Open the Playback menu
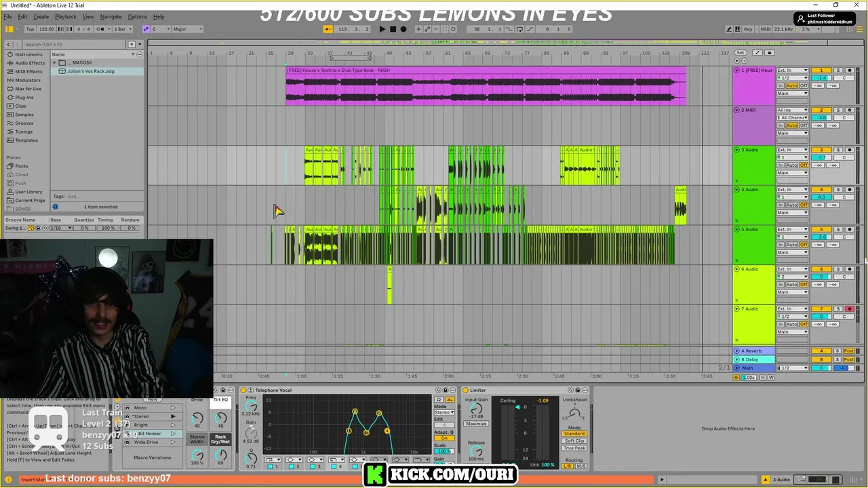Viewport: 868px width, 488px height. click(x=66, y=16)
